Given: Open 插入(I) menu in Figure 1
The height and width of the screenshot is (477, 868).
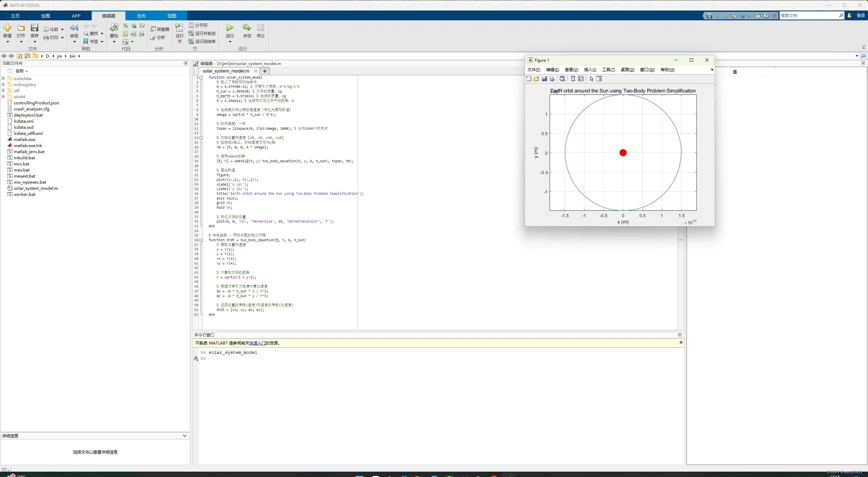Looking at the screenshot, I should click(590, 70).
